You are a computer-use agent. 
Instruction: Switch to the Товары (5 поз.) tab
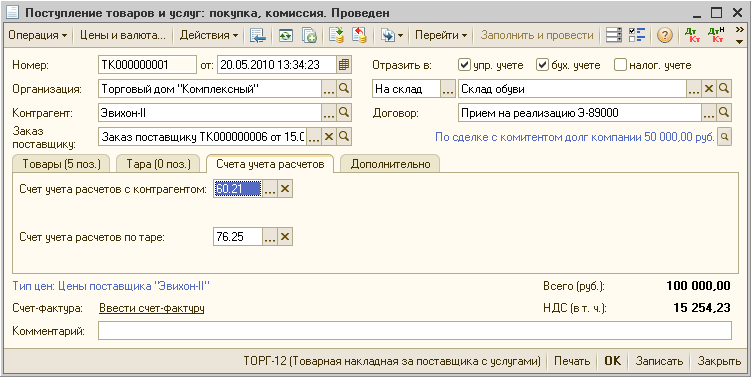point(61,164)
